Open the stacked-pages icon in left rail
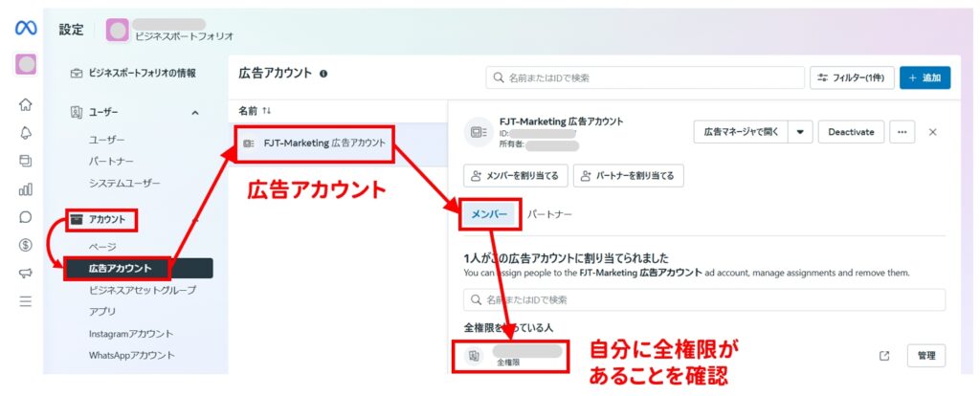 (x=26, y=161)
